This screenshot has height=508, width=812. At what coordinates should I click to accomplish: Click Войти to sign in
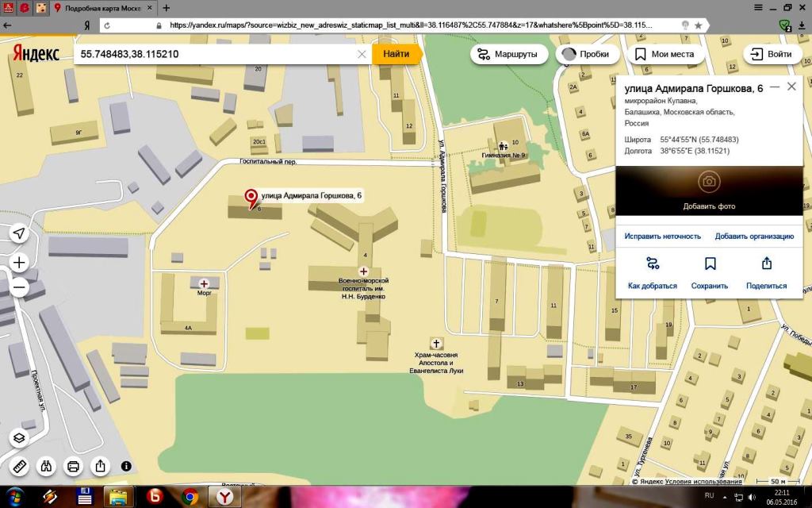(772, 54)
